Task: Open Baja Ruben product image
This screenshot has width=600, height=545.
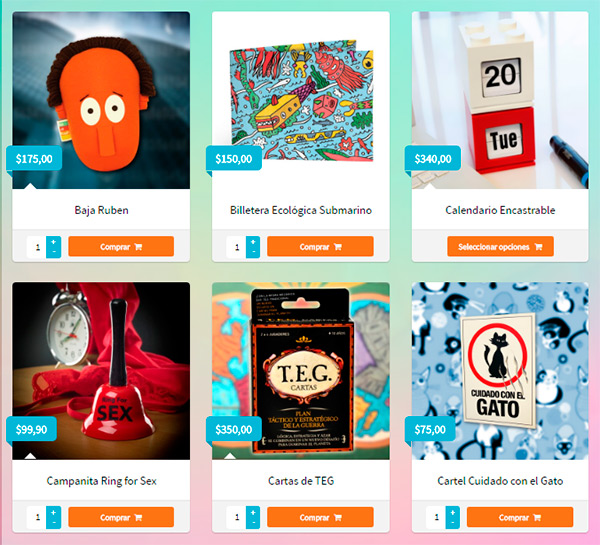Action: (101, 100)
